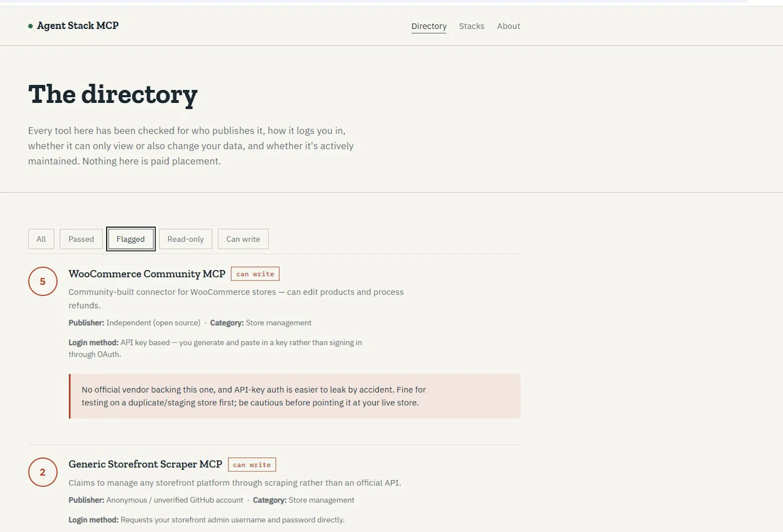Select the Flagged filter
This screenshot has height=532, width=783.
tap(131, 239)
